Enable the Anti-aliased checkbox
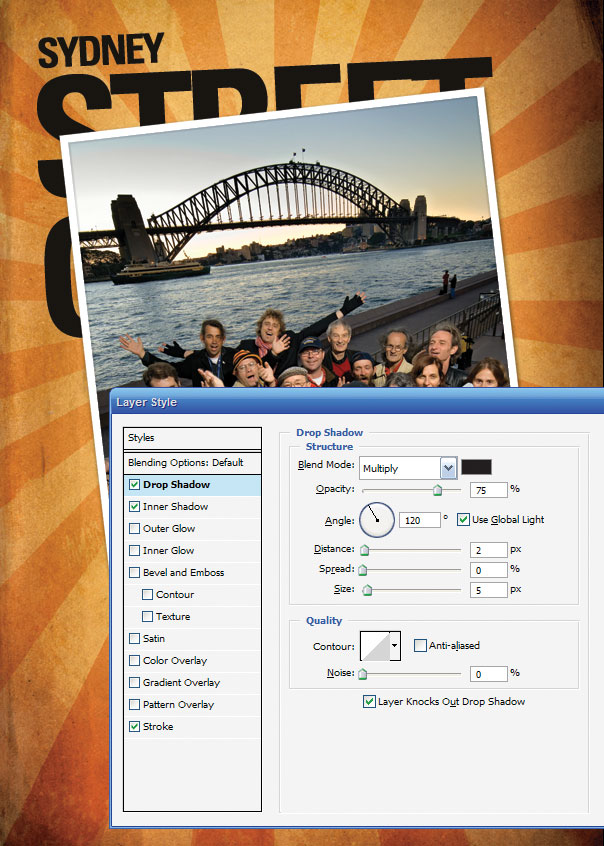 coord(420,646)
